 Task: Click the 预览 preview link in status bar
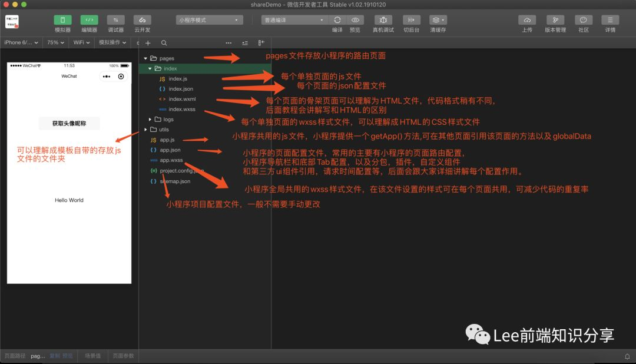coord(67,356)
